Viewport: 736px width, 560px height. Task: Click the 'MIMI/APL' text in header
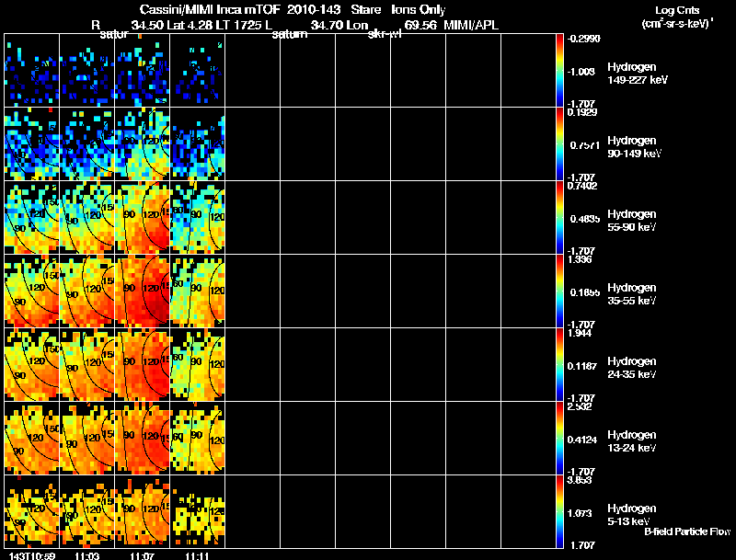pos(471,25)
